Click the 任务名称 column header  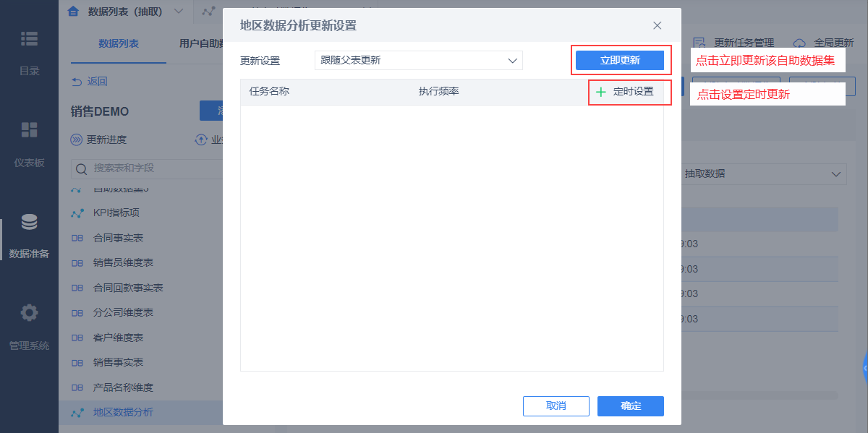(x=269, y=92)
